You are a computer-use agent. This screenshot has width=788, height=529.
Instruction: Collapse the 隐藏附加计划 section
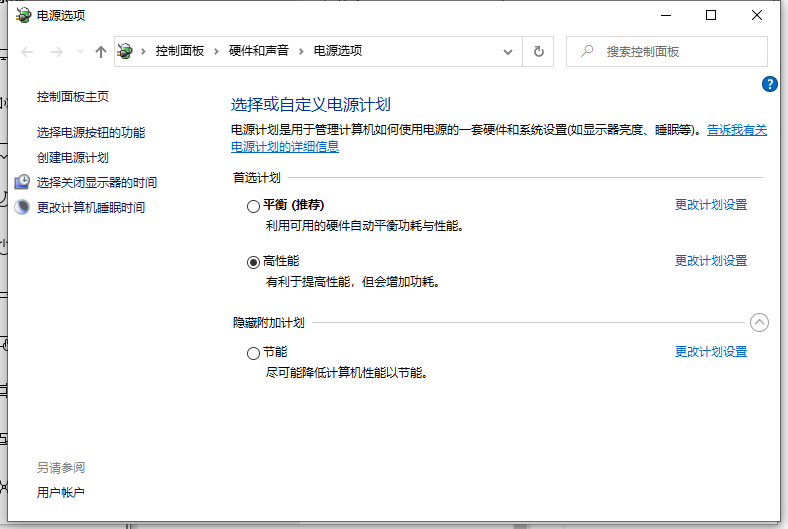click(759, 322)
